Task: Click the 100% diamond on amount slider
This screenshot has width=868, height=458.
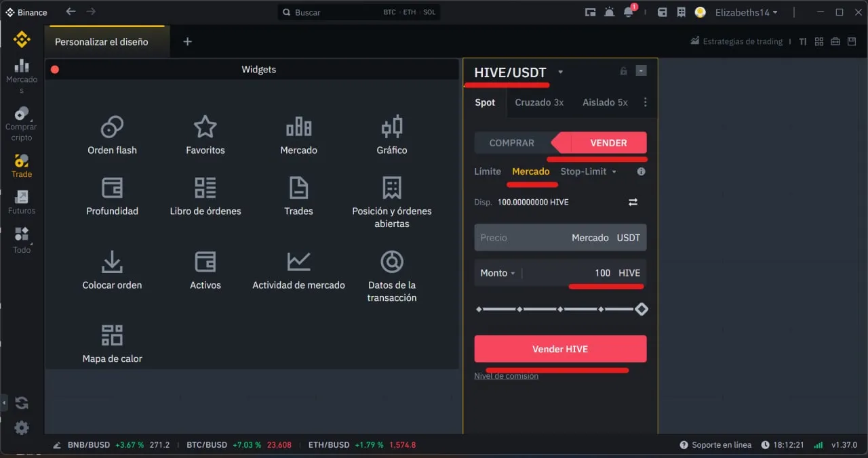Action: point(642,309)
